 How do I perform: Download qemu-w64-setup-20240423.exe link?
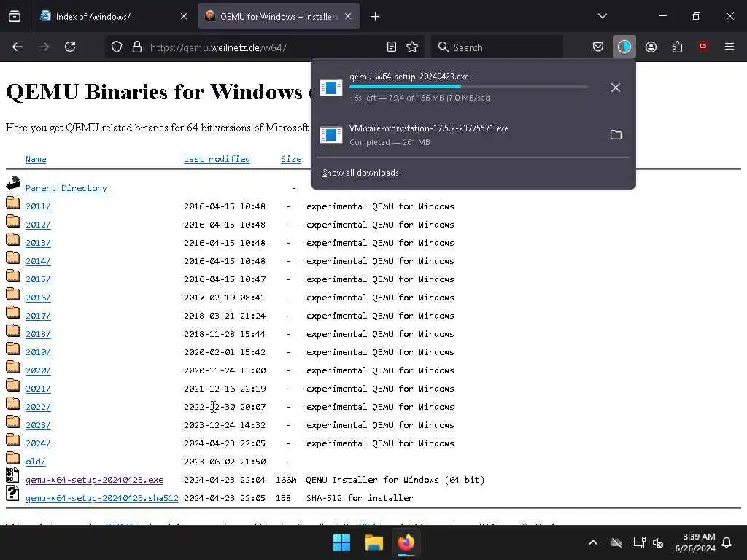click(x=94, y=480)
